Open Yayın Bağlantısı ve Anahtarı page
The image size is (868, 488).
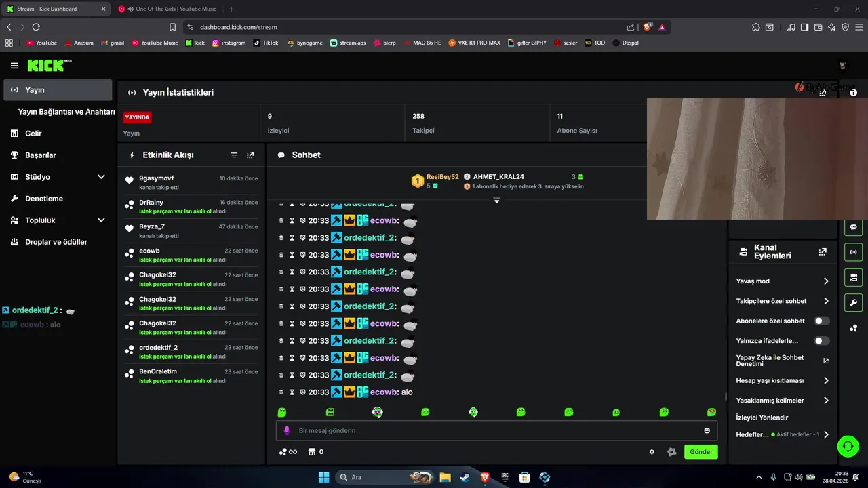point(66,112)
